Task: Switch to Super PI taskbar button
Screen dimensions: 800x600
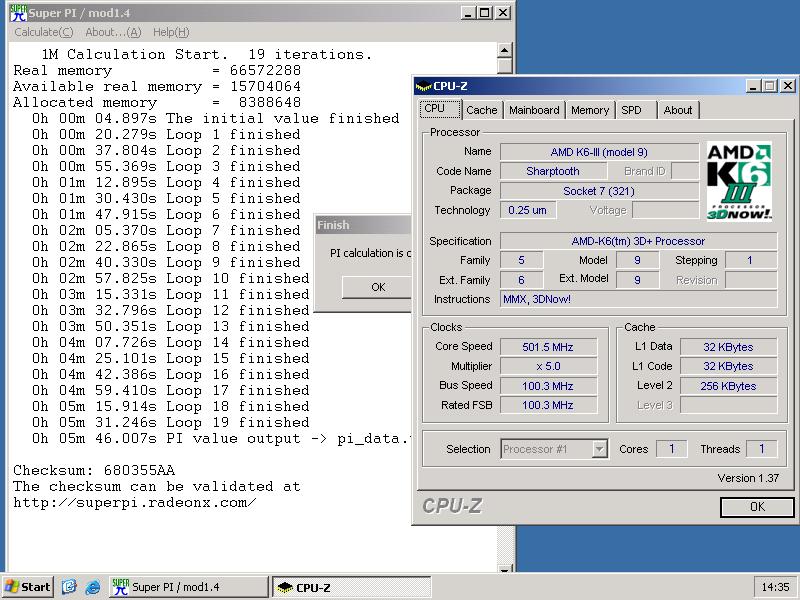Action: click(188, 587)
